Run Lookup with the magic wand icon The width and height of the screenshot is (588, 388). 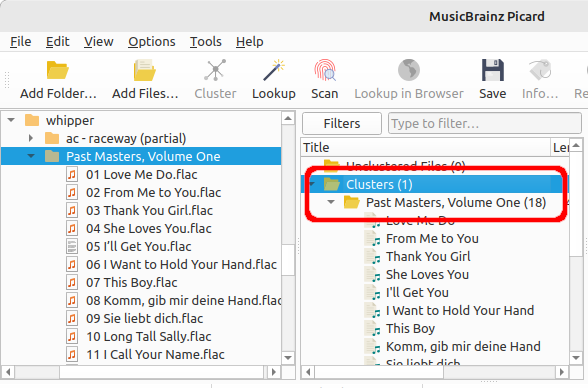(274, 70)
